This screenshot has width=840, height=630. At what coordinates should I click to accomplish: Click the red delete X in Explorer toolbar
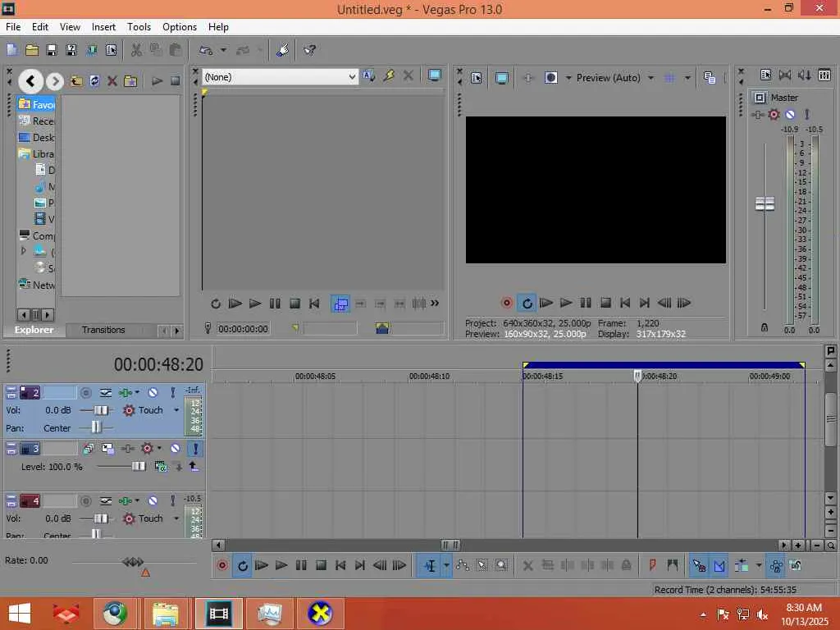coord(112,81)
